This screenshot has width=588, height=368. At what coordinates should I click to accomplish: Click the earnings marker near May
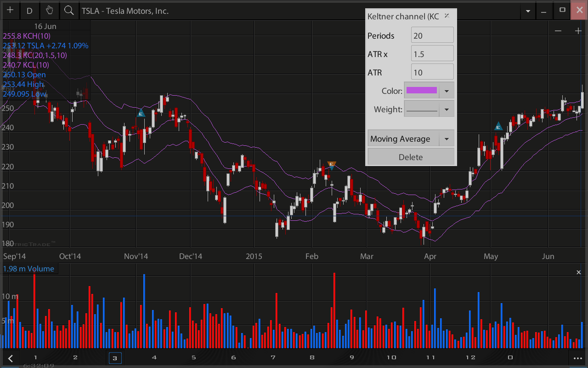498,126
